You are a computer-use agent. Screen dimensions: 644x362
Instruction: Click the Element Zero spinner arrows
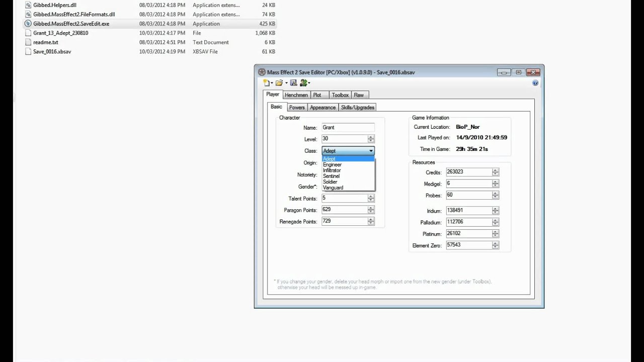coord(496,245)
